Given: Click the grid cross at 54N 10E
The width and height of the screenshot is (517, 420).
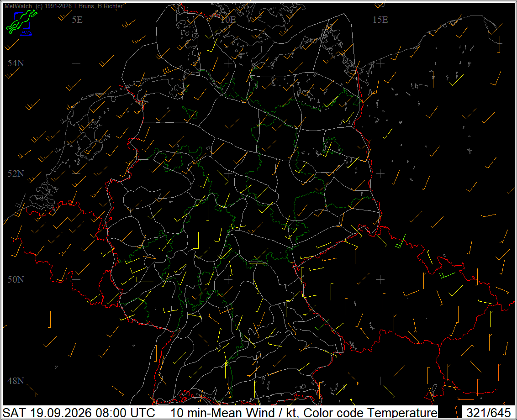Looking at the screenshot, I should 228,63.
